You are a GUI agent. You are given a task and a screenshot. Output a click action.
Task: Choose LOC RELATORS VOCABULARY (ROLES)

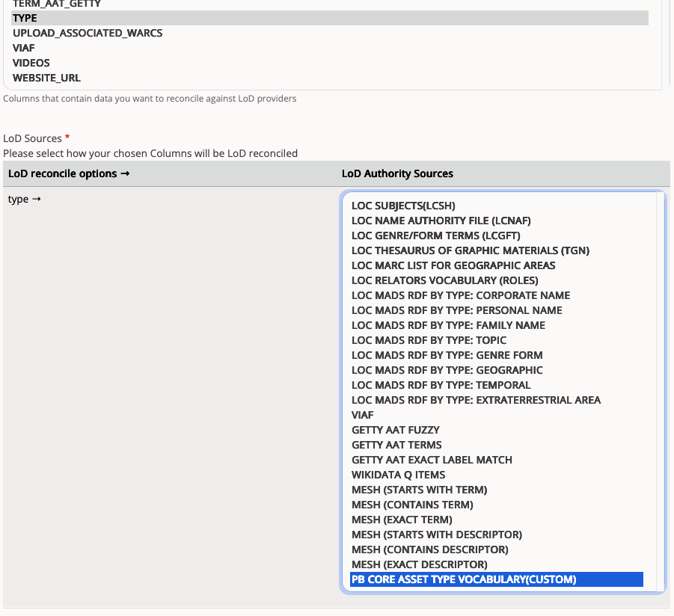tap(444, 280)
